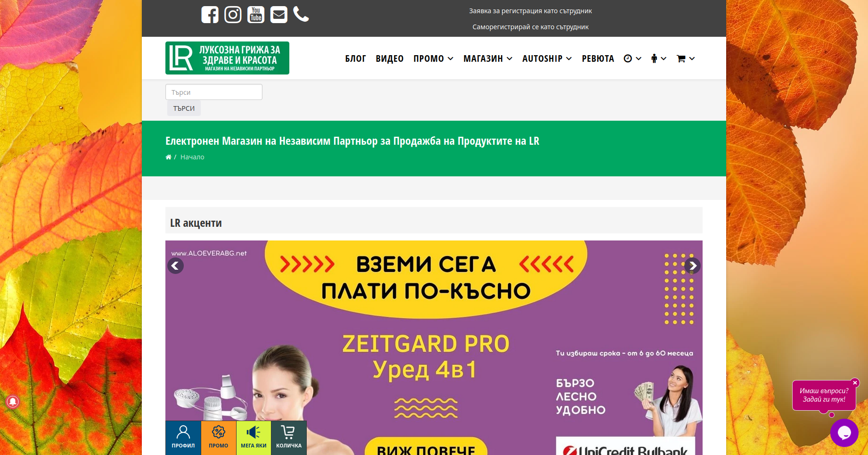Open the Instagram icon link
The height and width of the screenshot is (455, 868).
pyautogui.click(x=233, y=15)
